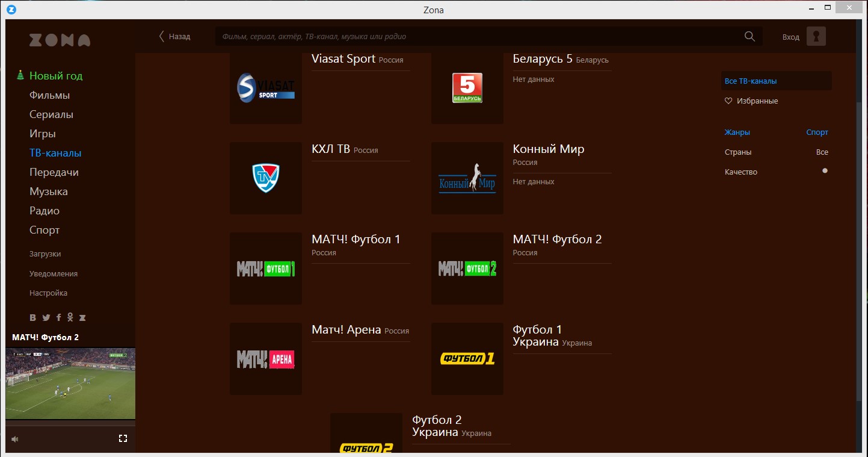Image resolution: width=868 pixels, height=457 pixels.
Task: Go to Фильмы in the sidebar
Action: click(49, 95)
